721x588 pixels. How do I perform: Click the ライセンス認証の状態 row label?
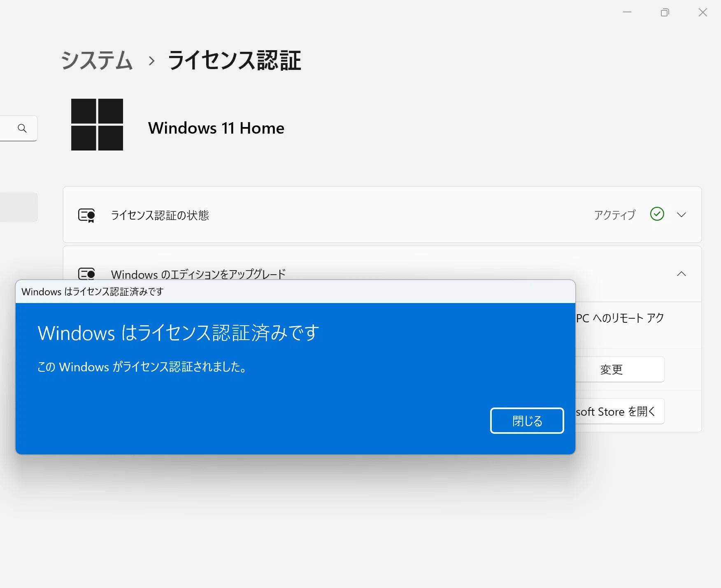click(160, 215)
